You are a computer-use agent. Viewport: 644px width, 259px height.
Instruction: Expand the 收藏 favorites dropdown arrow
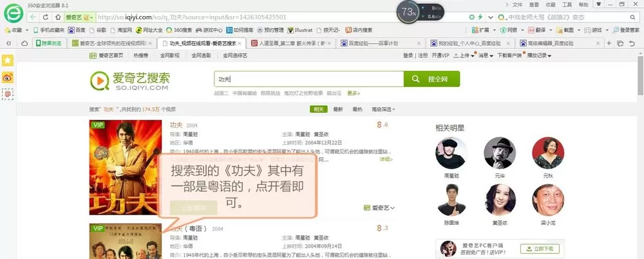point(26,30)
